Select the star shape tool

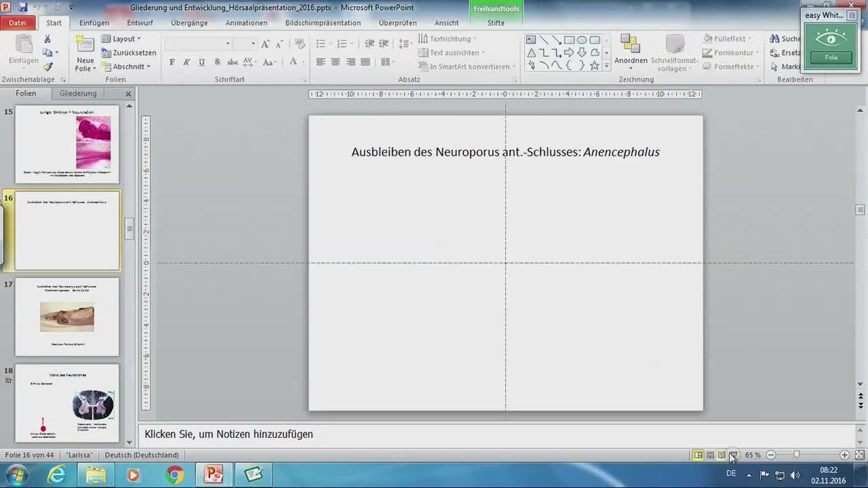pyautogui.click(x=595, y=65)
